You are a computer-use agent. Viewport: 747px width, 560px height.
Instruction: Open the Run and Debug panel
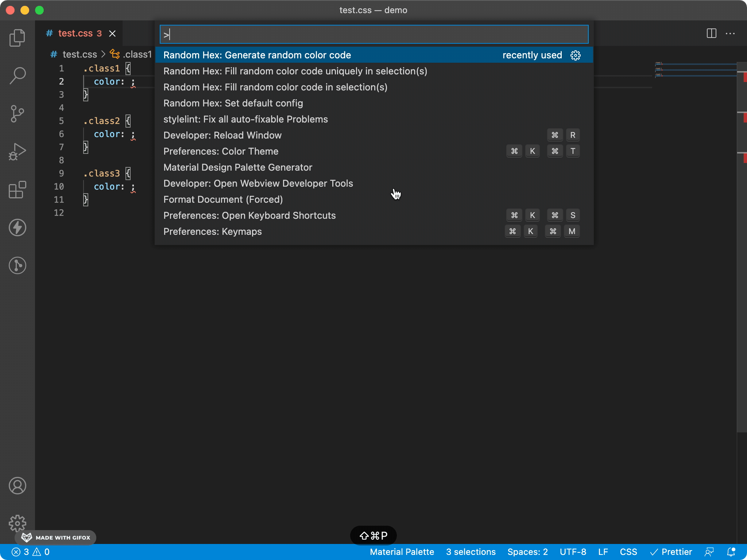17,152
